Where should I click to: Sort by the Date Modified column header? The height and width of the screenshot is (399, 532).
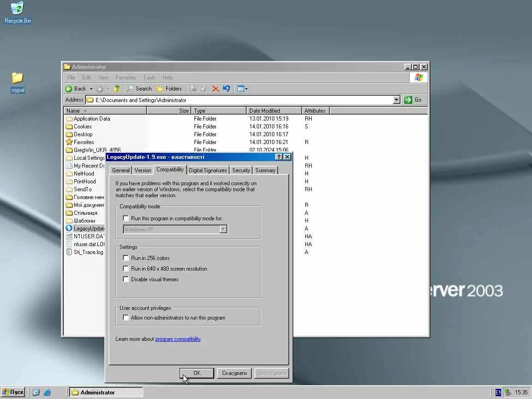click(274, 111)
